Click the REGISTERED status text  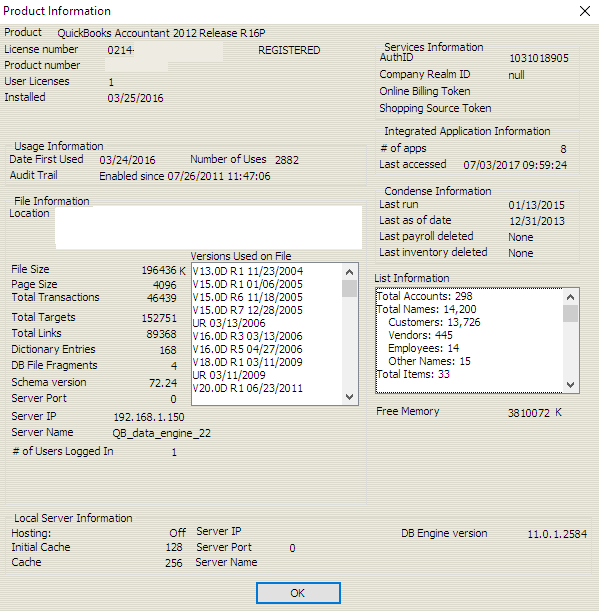click(289, 50)
